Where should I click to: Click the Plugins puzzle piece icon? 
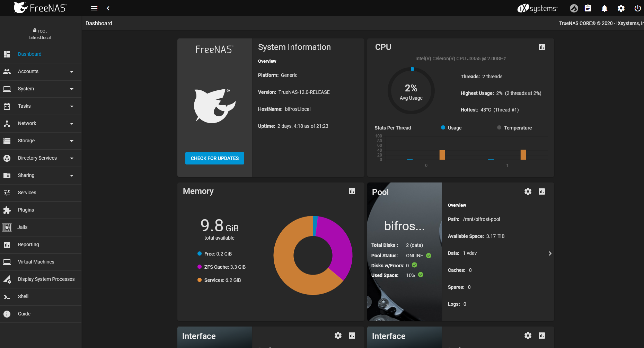[x=7, y=210]
